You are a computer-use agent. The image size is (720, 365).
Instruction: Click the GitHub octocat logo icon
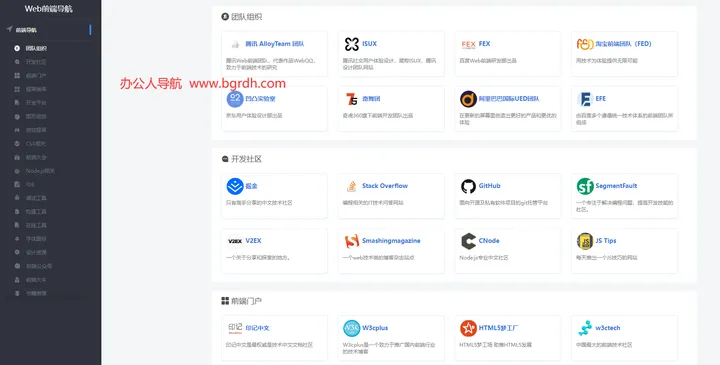coord(468,186)
